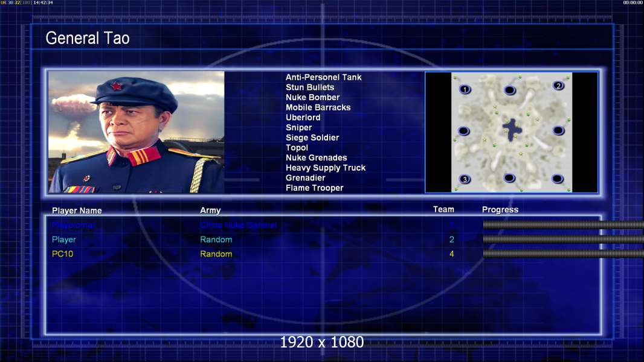Select the "Playeromar" player name

74,225
